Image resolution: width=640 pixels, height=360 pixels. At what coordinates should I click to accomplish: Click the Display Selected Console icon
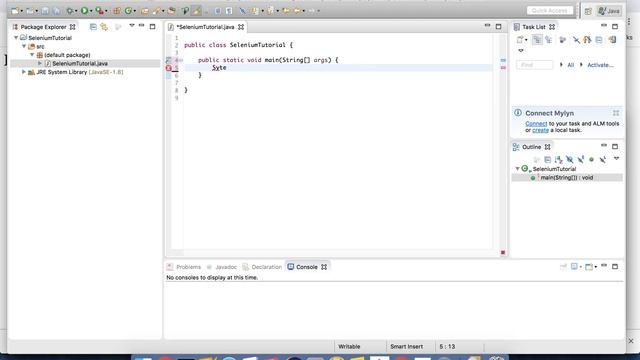pos(575,267)
